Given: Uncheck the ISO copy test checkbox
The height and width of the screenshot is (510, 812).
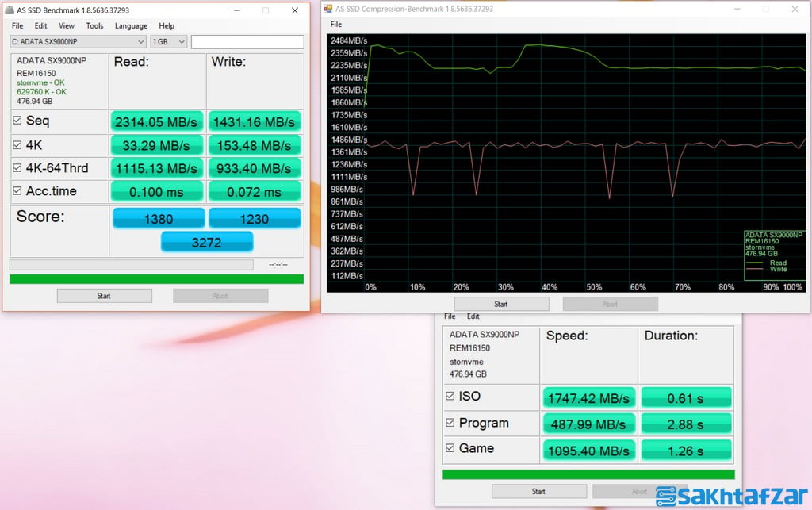Looking at the screenshot, I should tap(450, 397).
